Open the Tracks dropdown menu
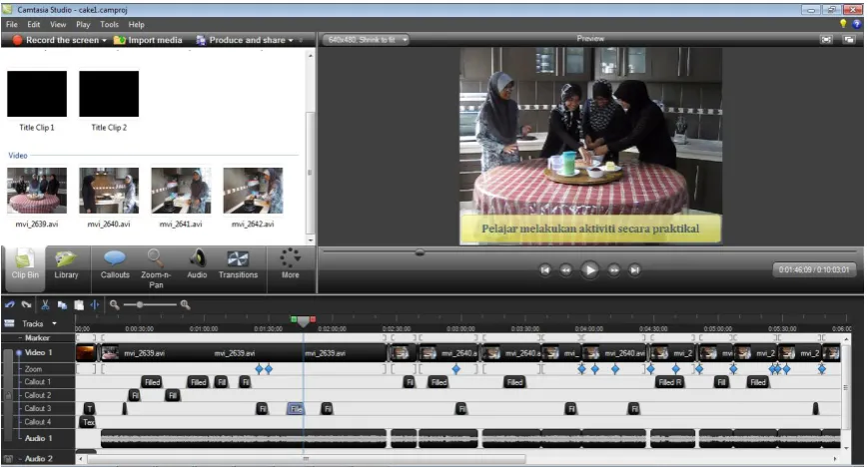The image size is (868, 467). [x=54, y=323]
